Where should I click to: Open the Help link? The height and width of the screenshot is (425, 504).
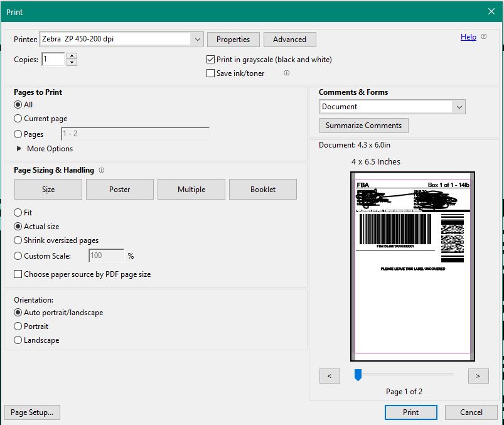point(468,37)
